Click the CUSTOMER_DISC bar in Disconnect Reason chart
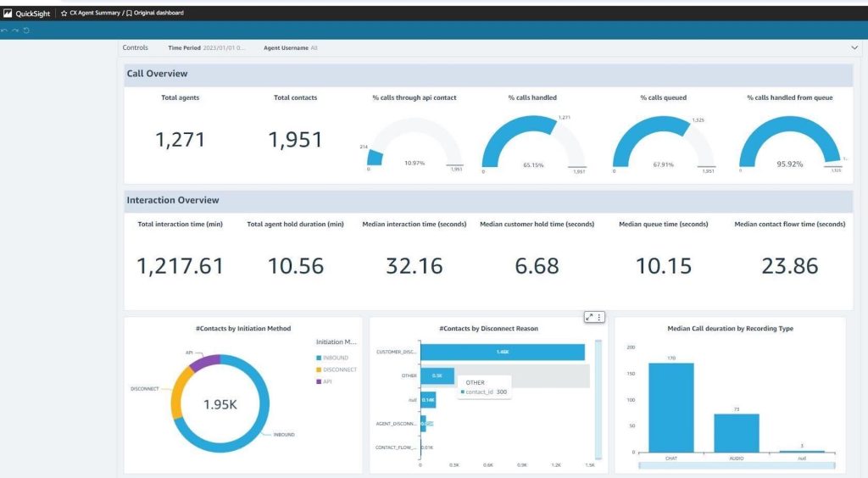 pos(502,352)
